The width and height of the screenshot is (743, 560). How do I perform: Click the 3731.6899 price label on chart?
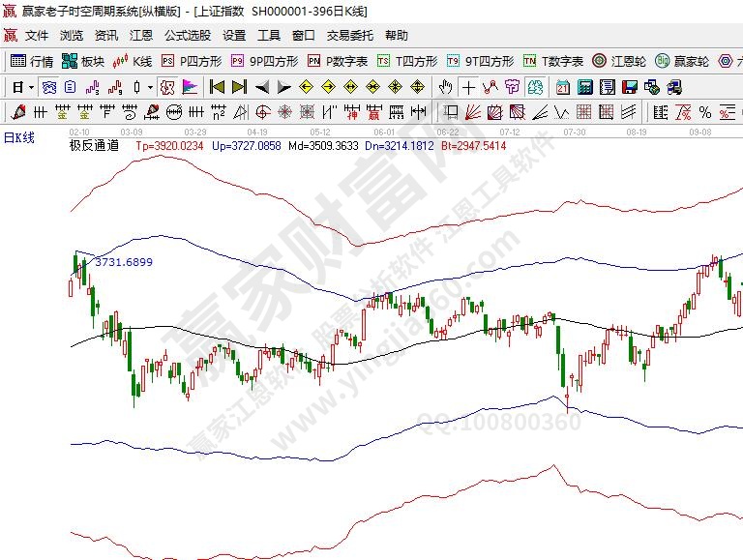124,262
